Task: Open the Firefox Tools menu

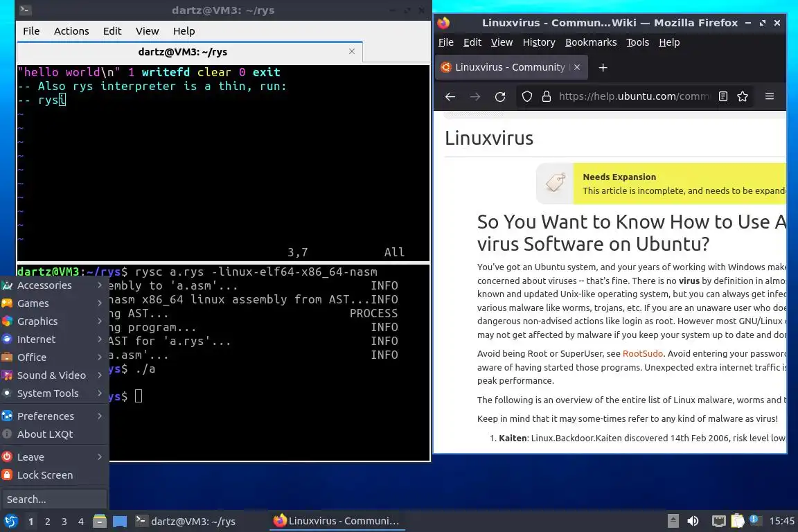Action: (637, 42)
